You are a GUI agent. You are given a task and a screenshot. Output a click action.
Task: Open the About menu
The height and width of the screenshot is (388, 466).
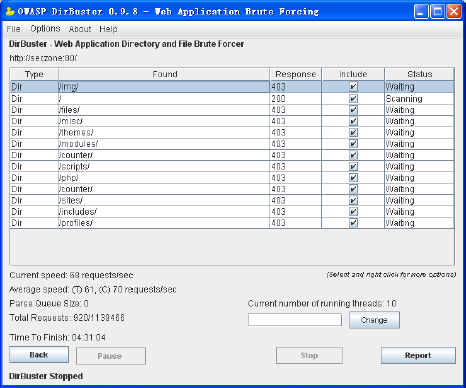[80, 29]
